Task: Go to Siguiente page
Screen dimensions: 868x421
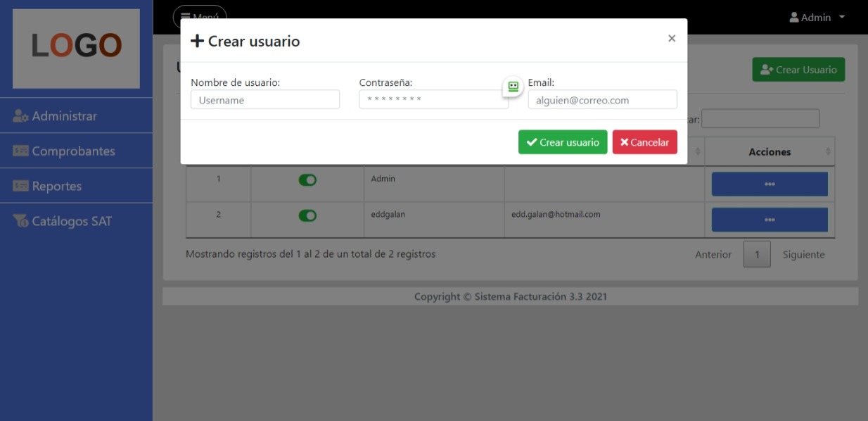Action: tap(803, 254)
